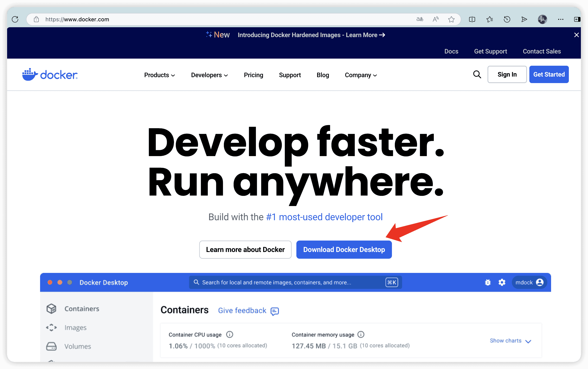View site info via the lock icon
The width and height of the screenshot is (588, 369).
pyautogui.click(x=36, y=19)
